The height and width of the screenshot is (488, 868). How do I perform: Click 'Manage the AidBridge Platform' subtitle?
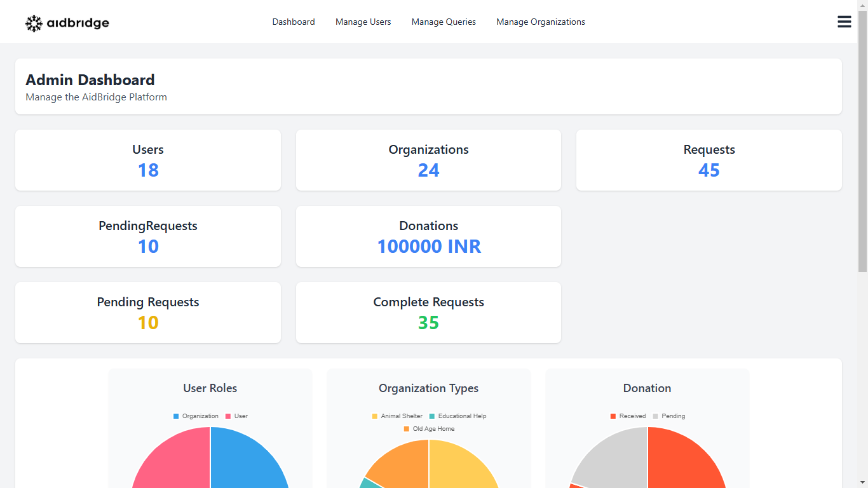(x=96, y=97)
